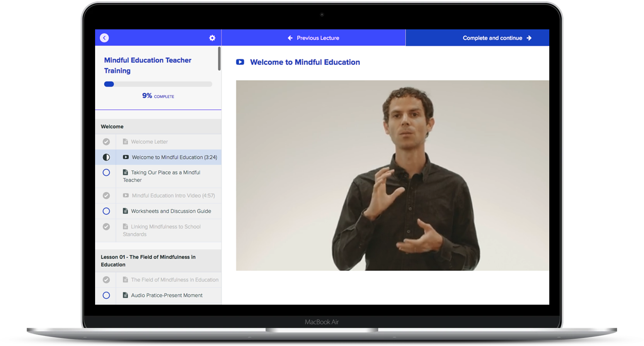The height and width of the screenshot is (346, 644).
Task: Click document icon for Audio Pratice-Present Moment
Action: 125,295
